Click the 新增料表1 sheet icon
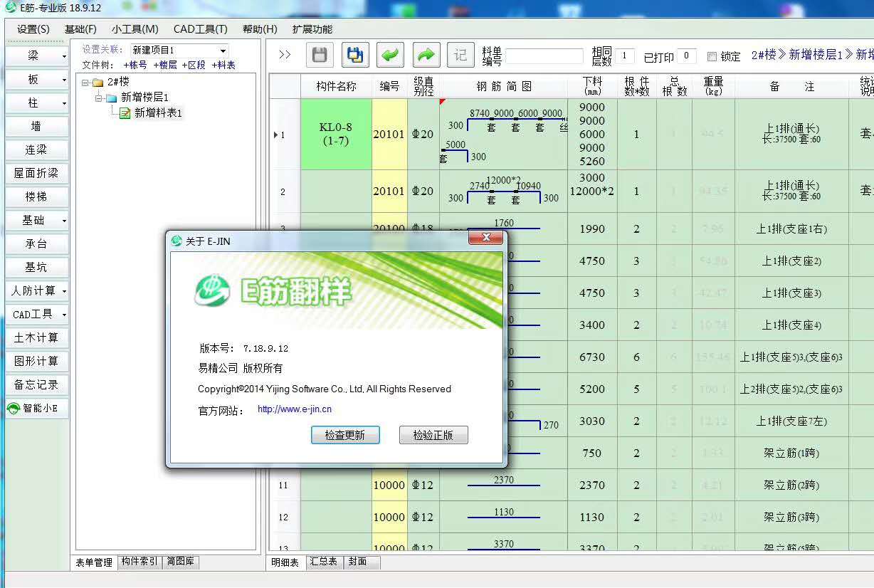The image size is (874, 588). coord(125,112)
